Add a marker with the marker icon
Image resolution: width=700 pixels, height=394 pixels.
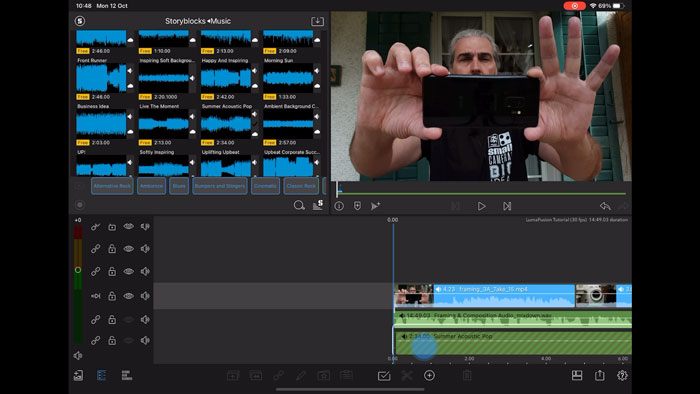[357, 206]
